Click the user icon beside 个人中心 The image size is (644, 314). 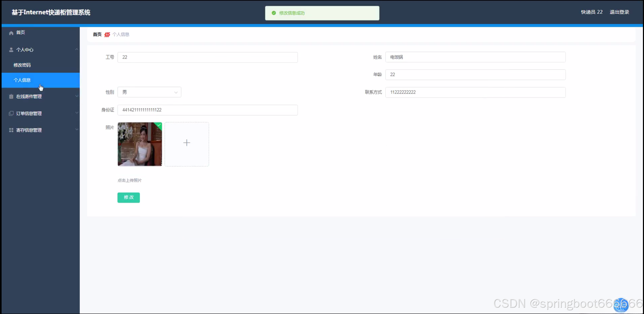click(x=11, y=50)
